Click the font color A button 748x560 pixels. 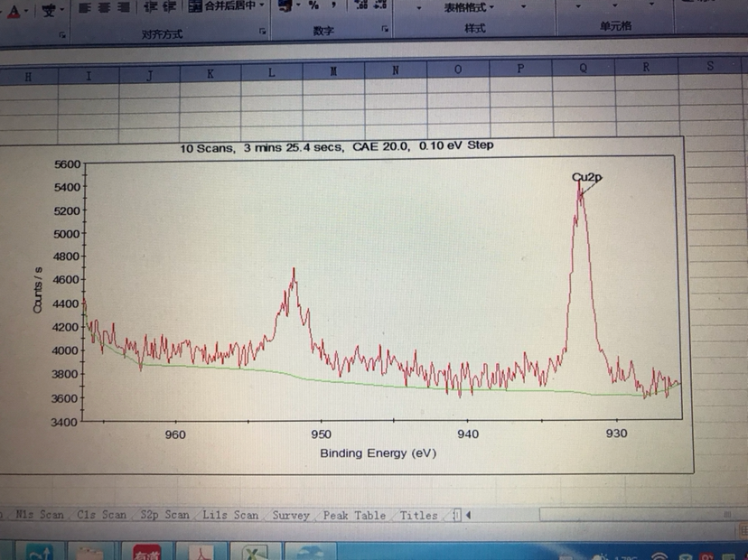click(x=14, y=11)
